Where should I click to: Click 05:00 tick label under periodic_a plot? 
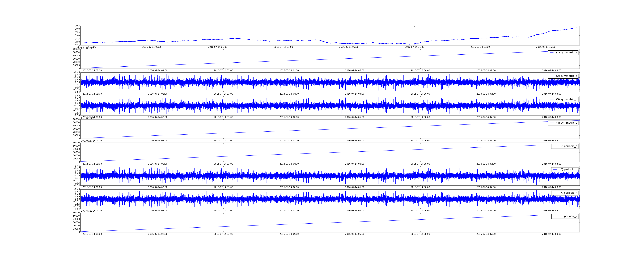[355, 164]
